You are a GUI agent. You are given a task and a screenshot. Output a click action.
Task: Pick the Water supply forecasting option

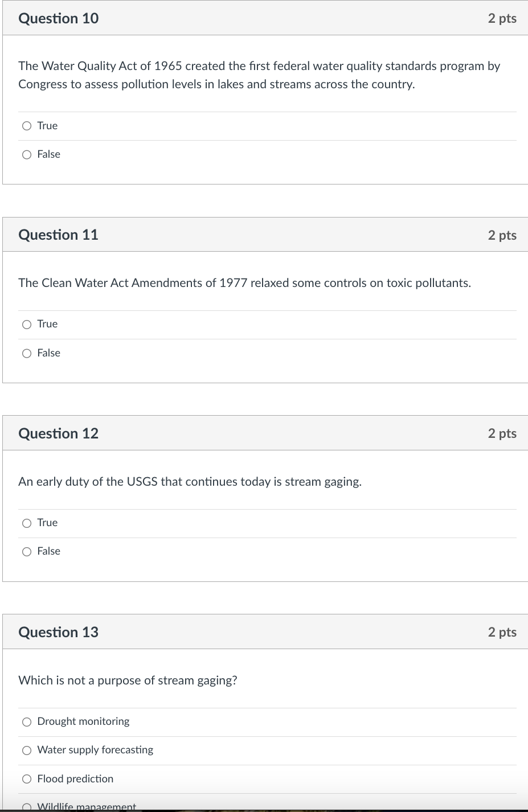coord(27,751)
